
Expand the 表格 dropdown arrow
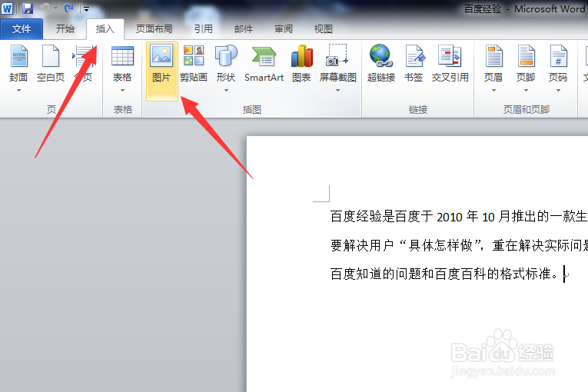[x=122, y=91]
